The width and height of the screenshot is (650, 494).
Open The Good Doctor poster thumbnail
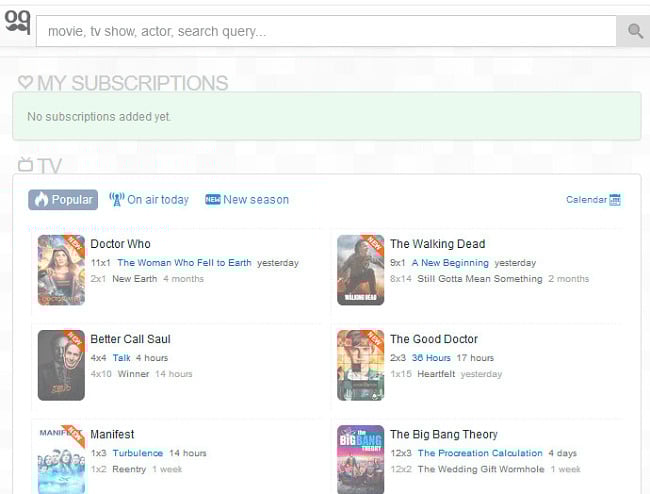(361, 365)
